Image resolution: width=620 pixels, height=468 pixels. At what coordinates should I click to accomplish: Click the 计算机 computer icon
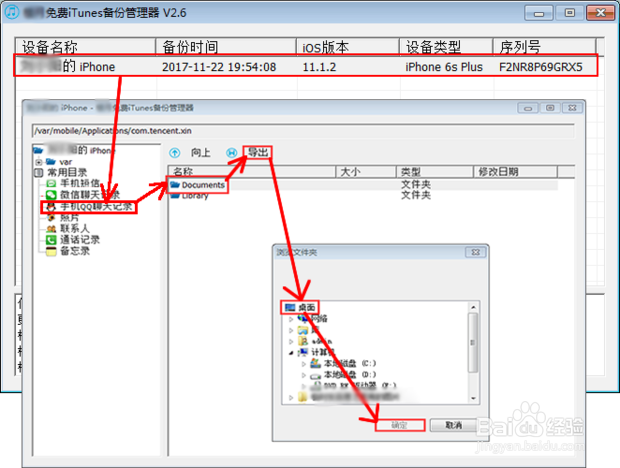[303, 352]
